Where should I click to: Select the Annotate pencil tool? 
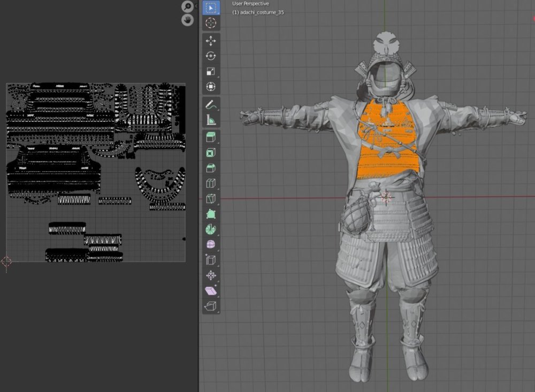pos(211,104)
